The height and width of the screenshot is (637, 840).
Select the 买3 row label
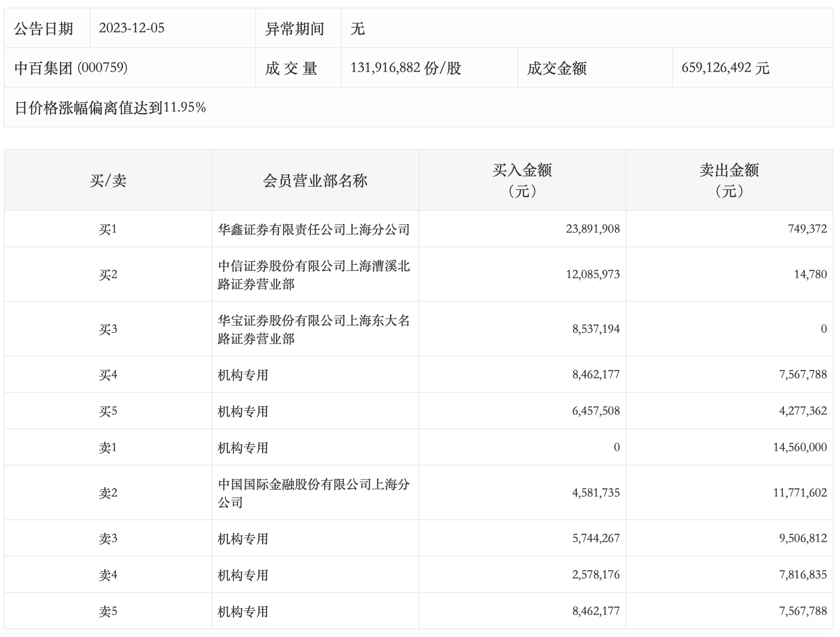click(108, 329)
